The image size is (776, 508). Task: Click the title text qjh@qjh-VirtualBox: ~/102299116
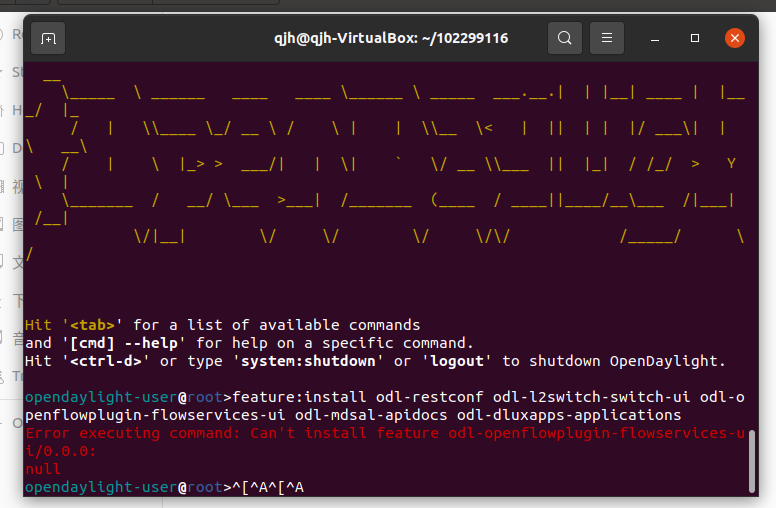click(x=391, y=38)
